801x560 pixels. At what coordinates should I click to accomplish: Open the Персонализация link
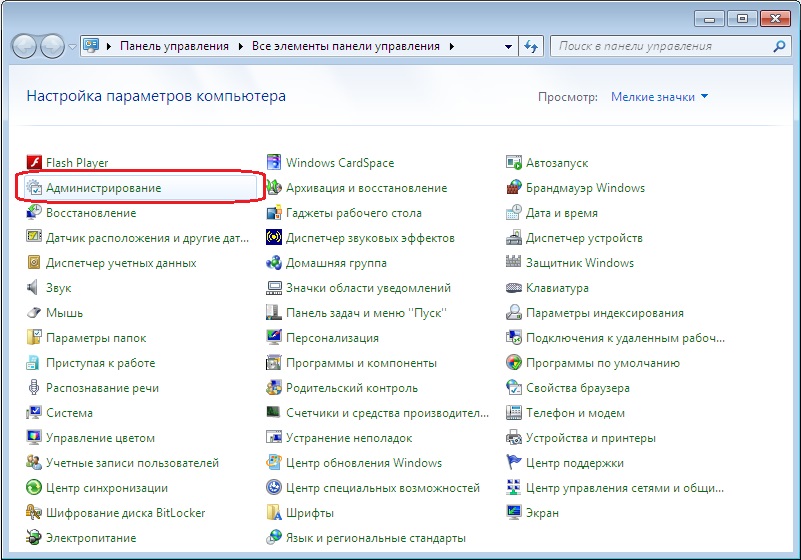[x=332, y=338]
